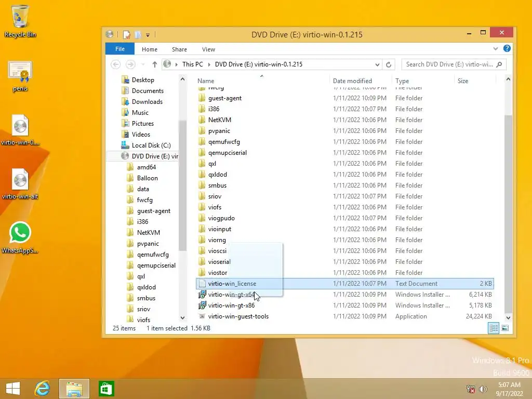Image resolution: width=532 pixels, height=399 pixels.
Task: Click the New folder quick access icon
Action: pos(137,35)
